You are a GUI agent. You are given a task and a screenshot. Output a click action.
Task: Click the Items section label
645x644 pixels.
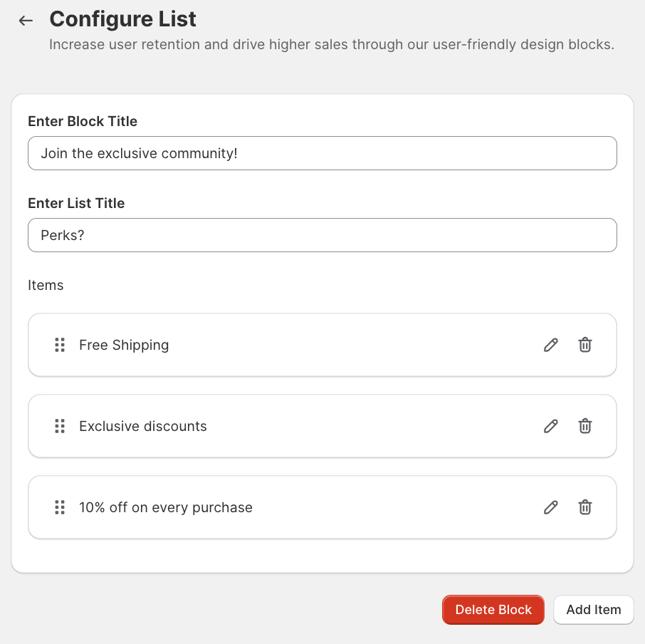46,285
